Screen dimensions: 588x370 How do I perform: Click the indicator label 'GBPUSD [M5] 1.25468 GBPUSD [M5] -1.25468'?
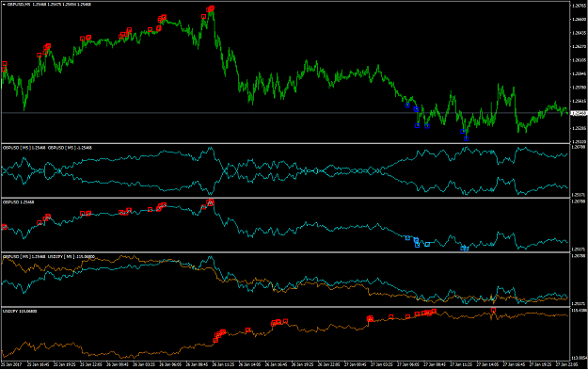click(x=47, y=148)
